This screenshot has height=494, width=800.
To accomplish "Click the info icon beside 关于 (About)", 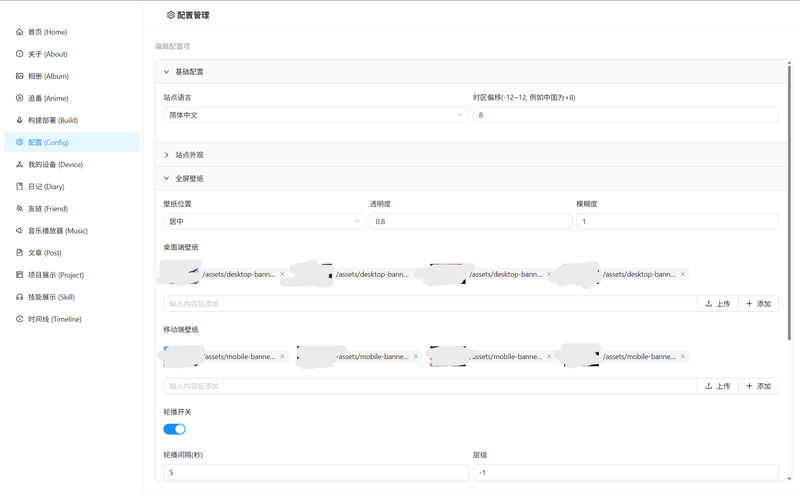I will 19,54.
